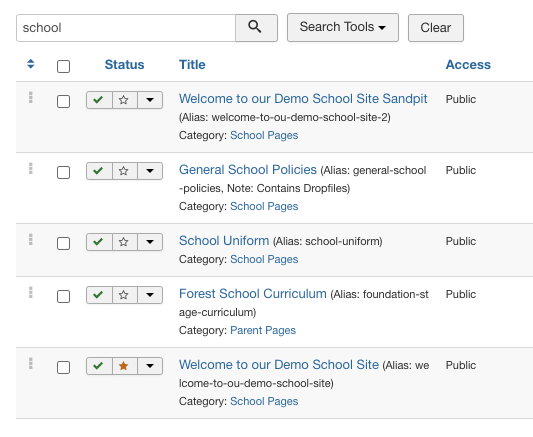Clear the search filter
This screenshot has height=437, width=533.
436,28
